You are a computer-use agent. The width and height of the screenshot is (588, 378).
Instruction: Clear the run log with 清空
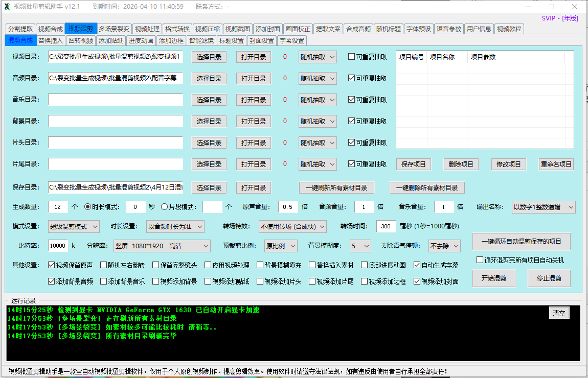tap(559, 313)
